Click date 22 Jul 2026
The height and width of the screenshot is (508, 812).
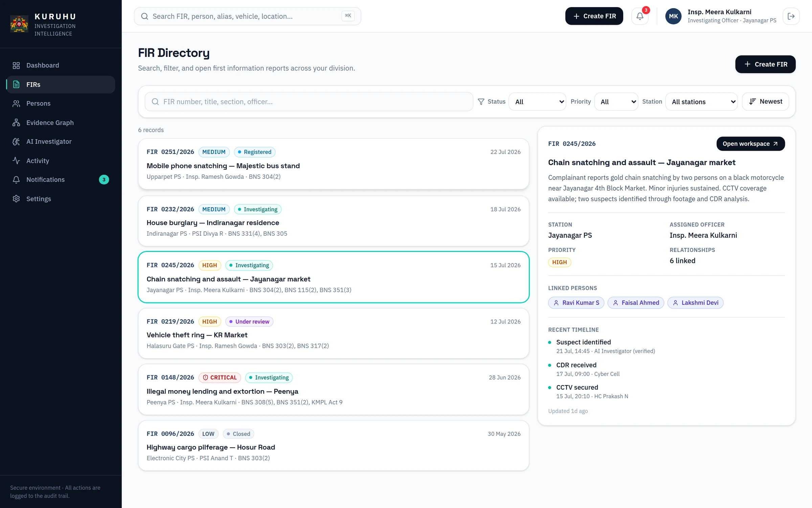coord(505,152)
